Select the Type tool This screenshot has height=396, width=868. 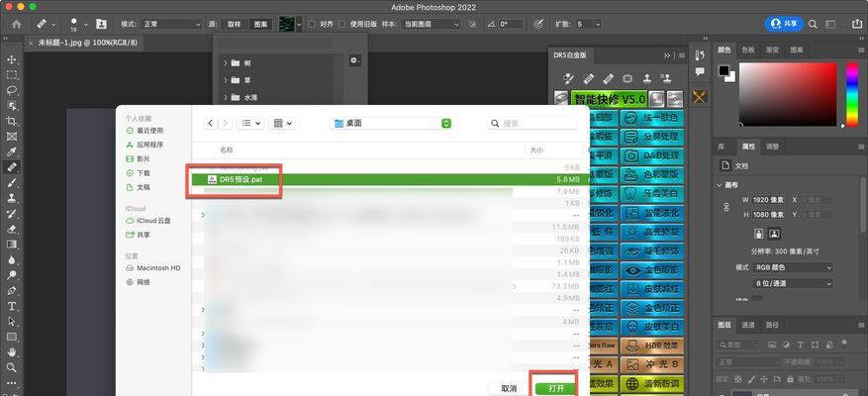tap(12, 306)
